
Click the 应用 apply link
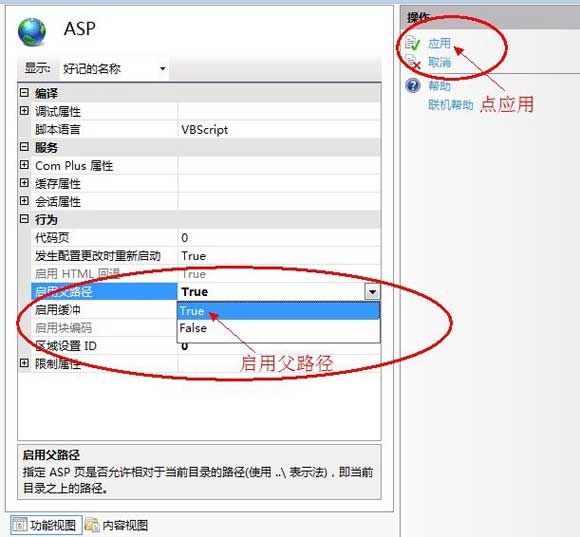tap(439, 43)
